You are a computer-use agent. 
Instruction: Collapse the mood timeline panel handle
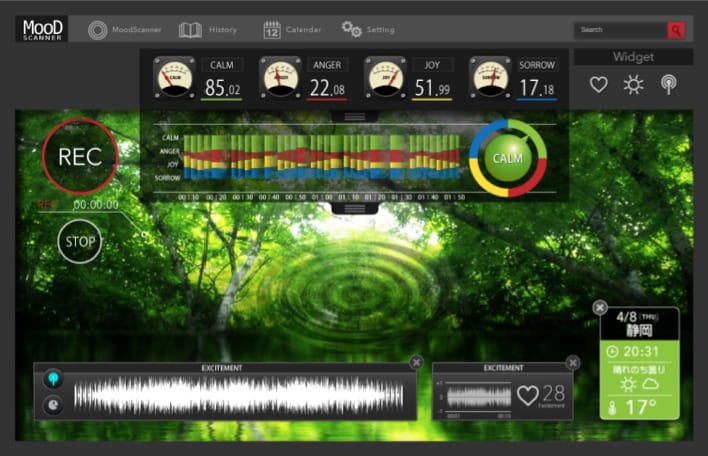[355, 208]
